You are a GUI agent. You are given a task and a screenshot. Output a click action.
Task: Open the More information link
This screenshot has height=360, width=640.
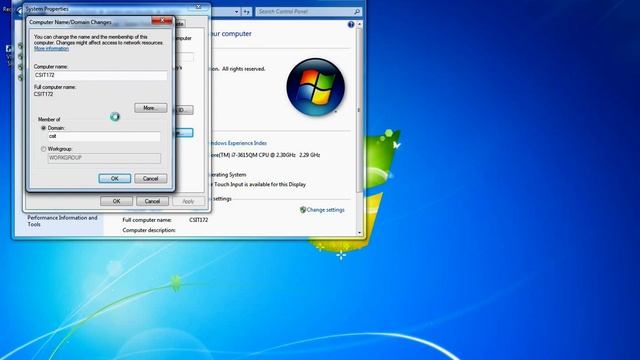[x=51, y=49]
